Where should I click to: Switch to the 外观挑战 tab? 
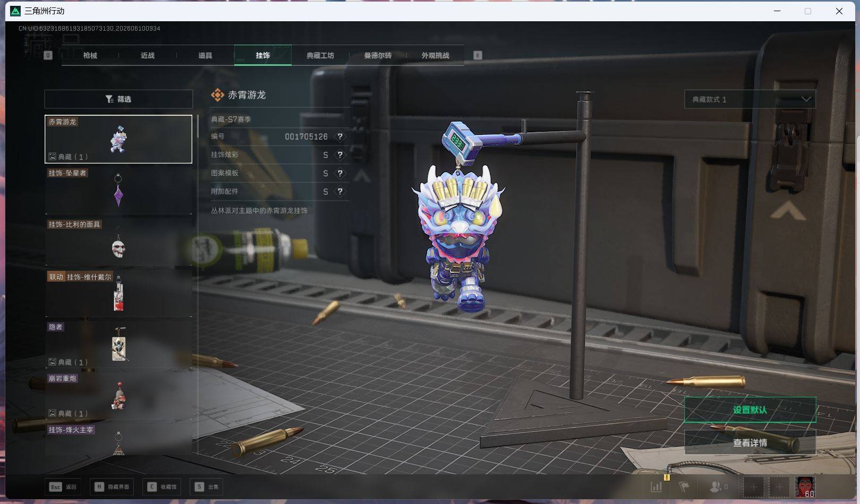click(x=435, y=55)
